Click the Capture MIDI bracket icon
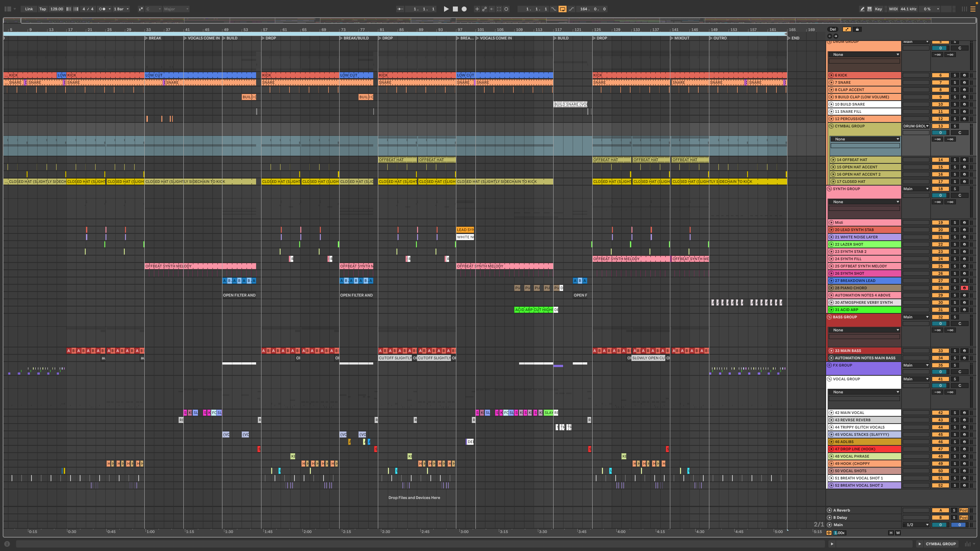Image resolution: width=980 pixels, height=551 pixels. coord(499,9)
